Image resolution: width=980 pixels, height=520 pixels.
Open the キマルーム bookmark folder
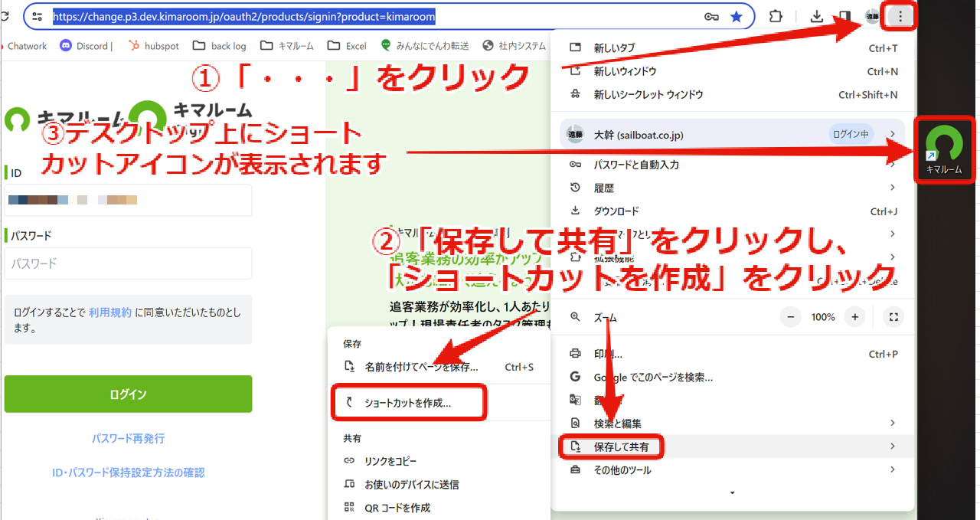pos(287,46)
